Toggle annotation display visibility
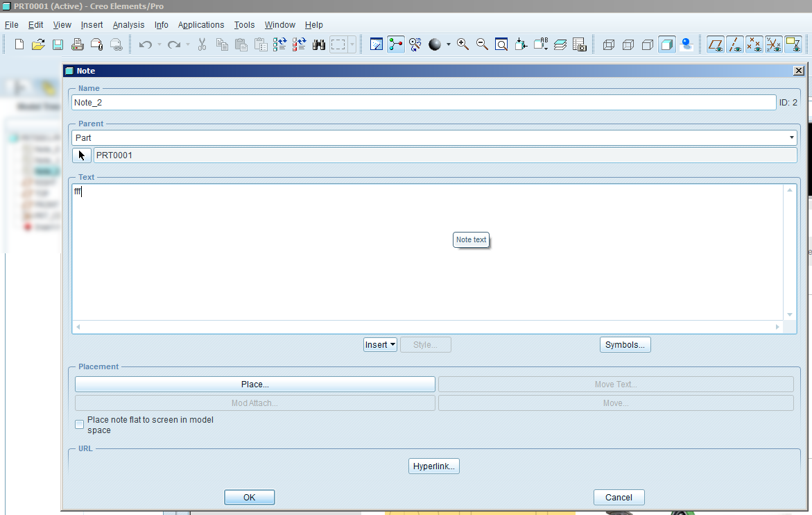812x515 pixels. (x=793, y=44)
